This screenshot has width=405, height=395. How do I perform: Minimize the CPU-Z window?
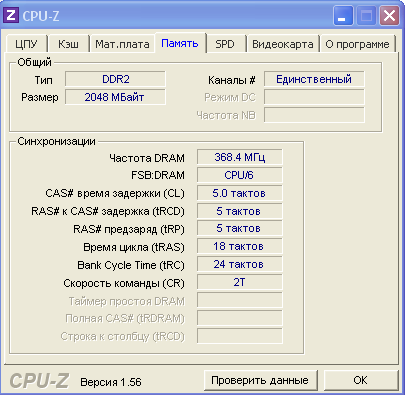tap(342, 16)
